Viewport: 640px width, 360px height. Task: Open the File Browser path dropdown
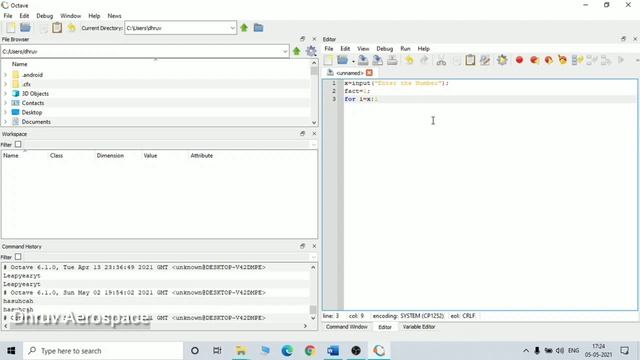(x=285, y=51)
